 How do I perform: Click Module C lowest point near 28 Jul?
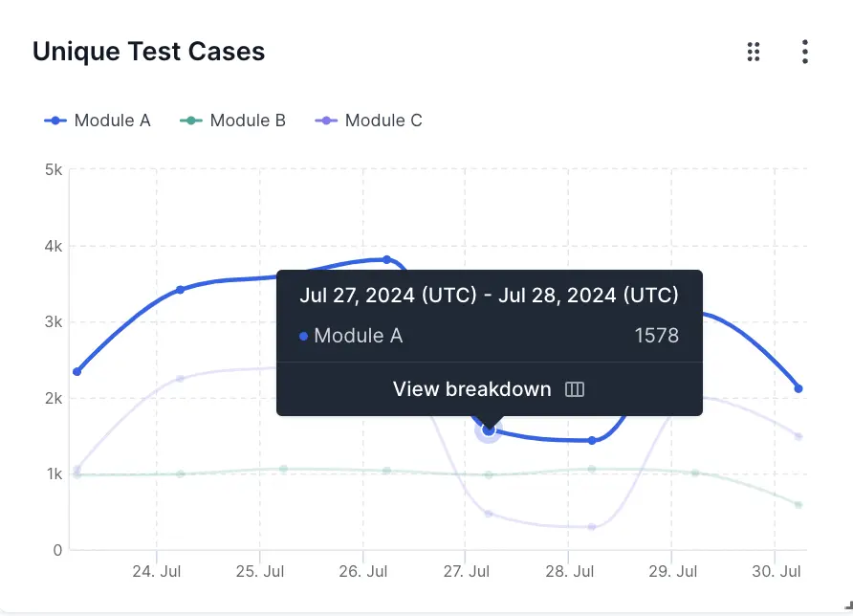592,527
